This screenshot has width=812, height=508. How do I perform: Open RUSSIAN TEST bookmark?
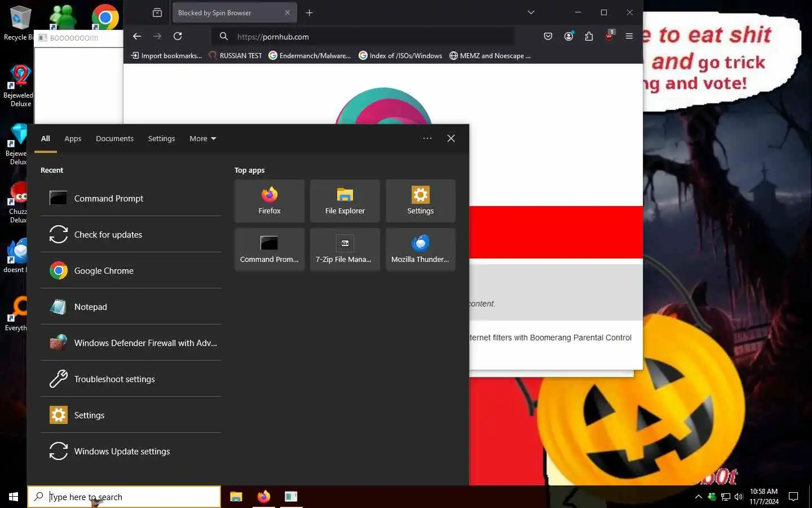[235, 55]
